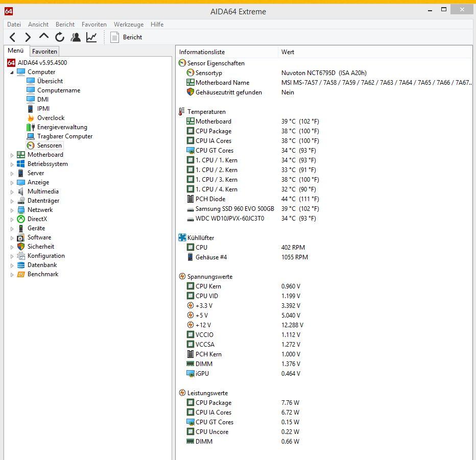Click the Netzwerk icon in the tree
This screenshot has width=476, height=460.
[21, 210]
